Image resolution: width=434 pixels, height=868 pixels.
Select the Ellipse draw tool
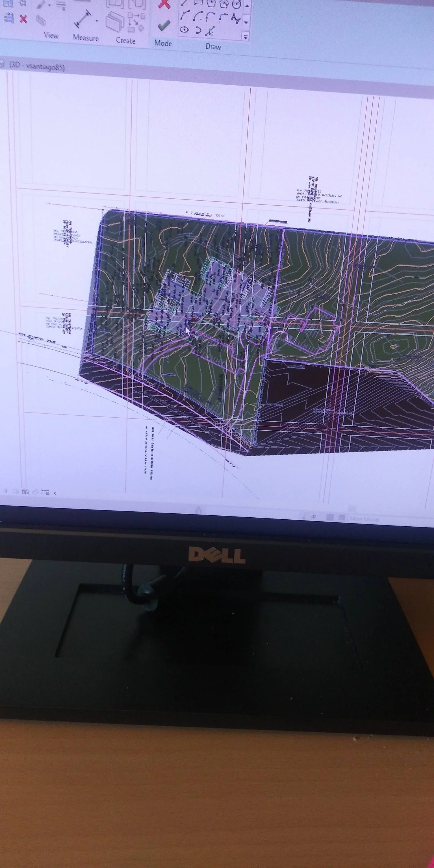click(184, 30)
